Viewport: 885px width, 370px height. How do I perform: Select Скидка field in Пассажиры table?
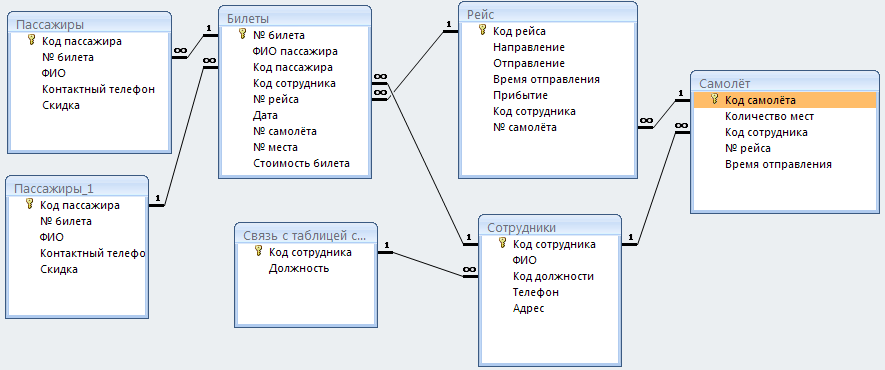(61, 105)
